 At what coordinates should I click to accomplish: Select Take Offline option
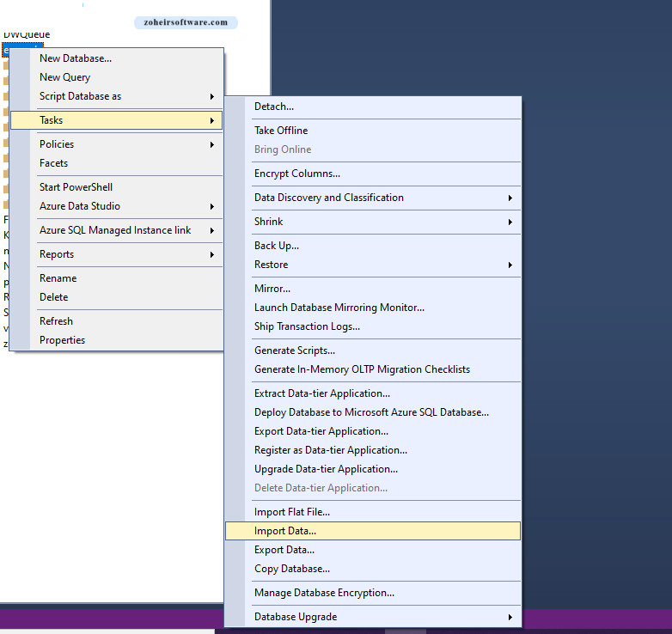click(x=281, y=131)
